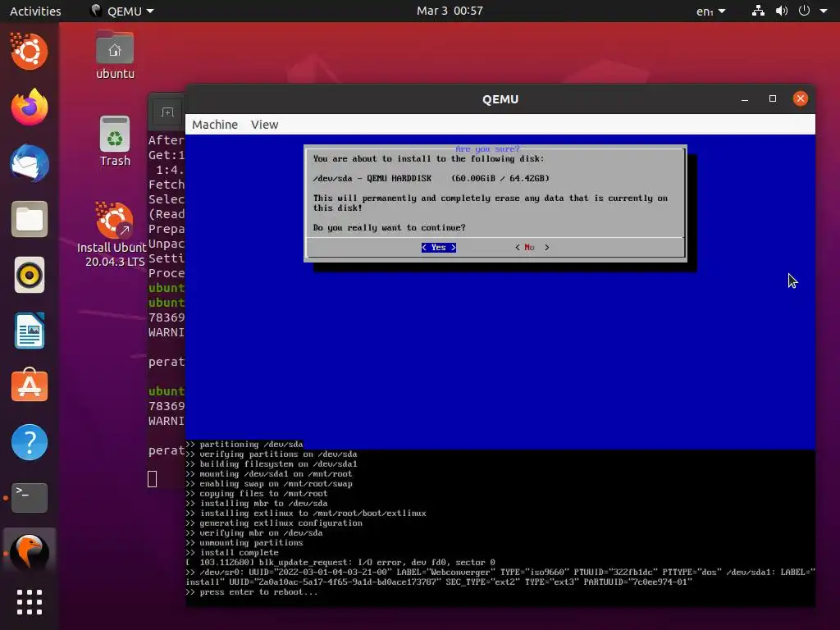
Task: Click the 'enabling swap on /mnt/root/swap' line
Action: click(269, 484)
